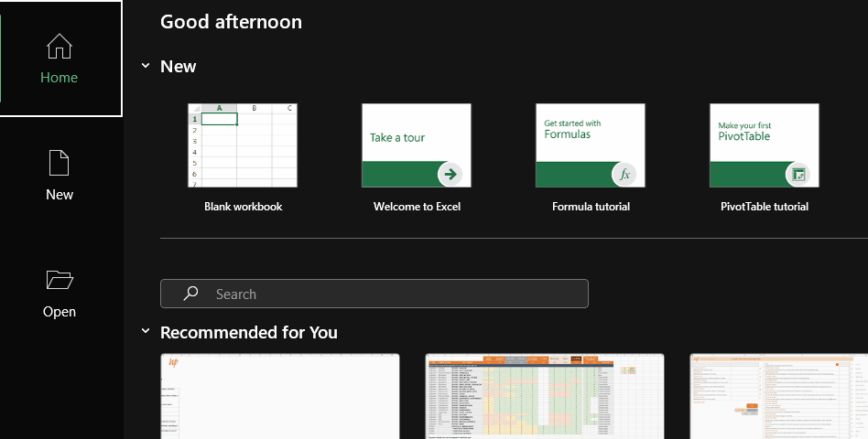Collapse the Recommended for You section

[146, 331]
